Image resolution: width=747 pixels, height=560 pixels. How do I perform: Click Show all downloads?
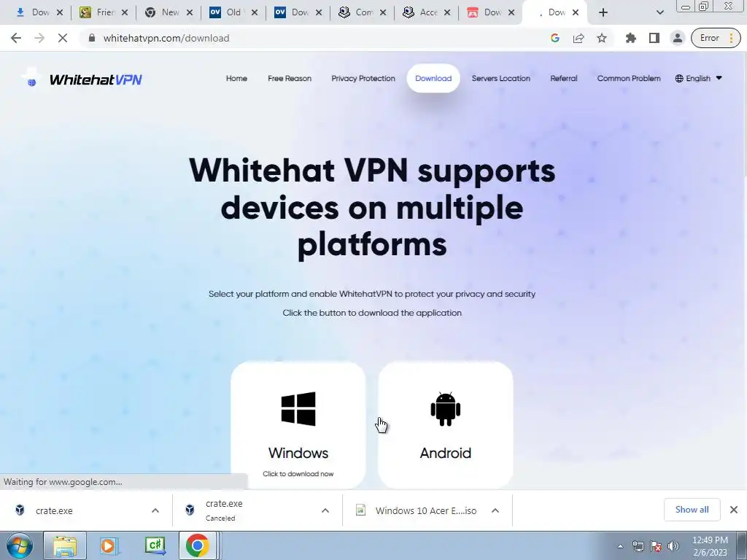coord(692,510)
